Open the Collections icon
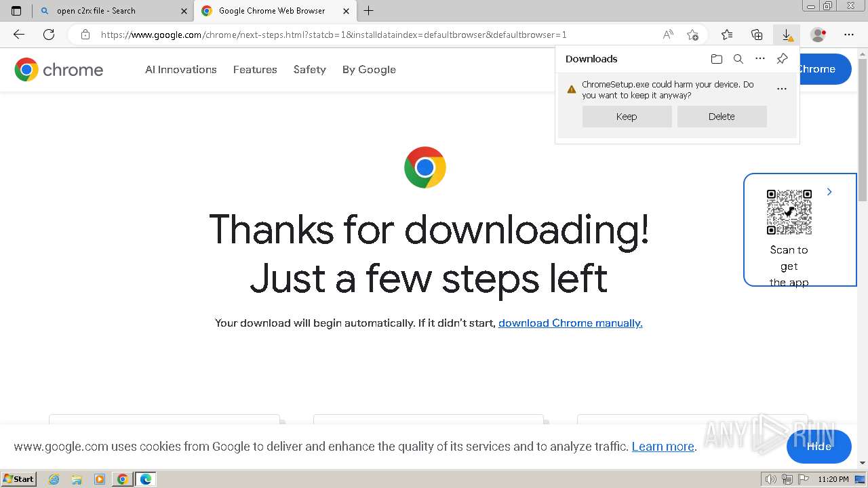868x488 pixels. (x=757, y=35)
